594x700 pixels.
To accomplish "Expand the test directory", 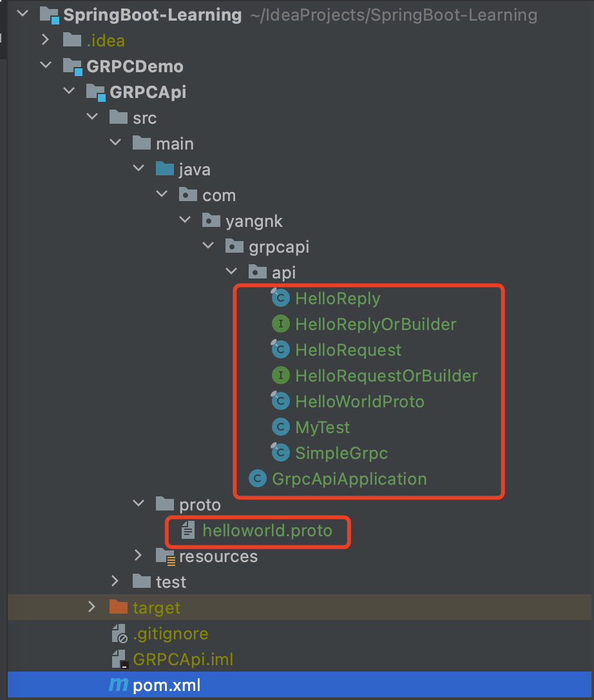I will (x=115, y=581).
